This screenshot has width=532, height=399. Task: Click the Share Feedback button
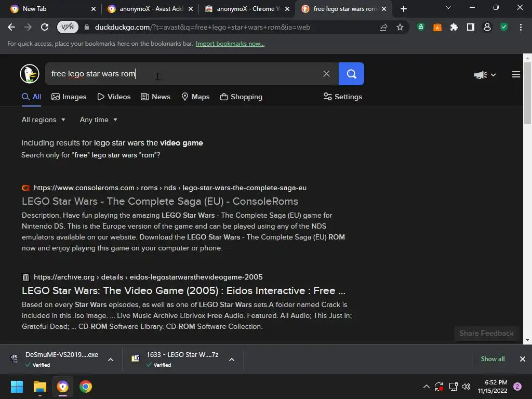(x=486, y=333)
